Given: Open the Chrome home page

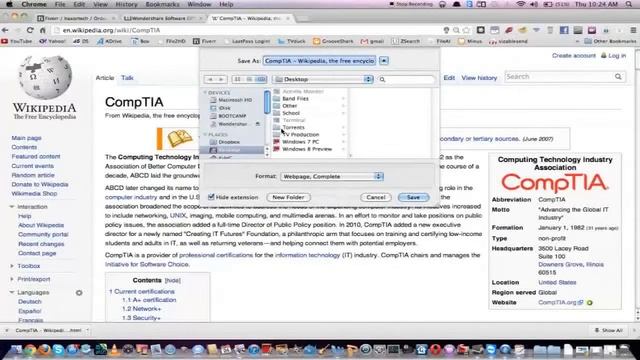Looking at the screenshot, I should pyautogui.click(x=42, y=30).
